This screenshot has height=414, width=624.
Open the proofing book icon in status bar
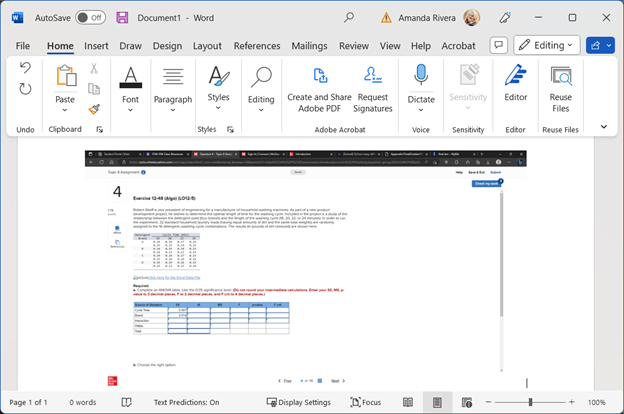point(126,402)
